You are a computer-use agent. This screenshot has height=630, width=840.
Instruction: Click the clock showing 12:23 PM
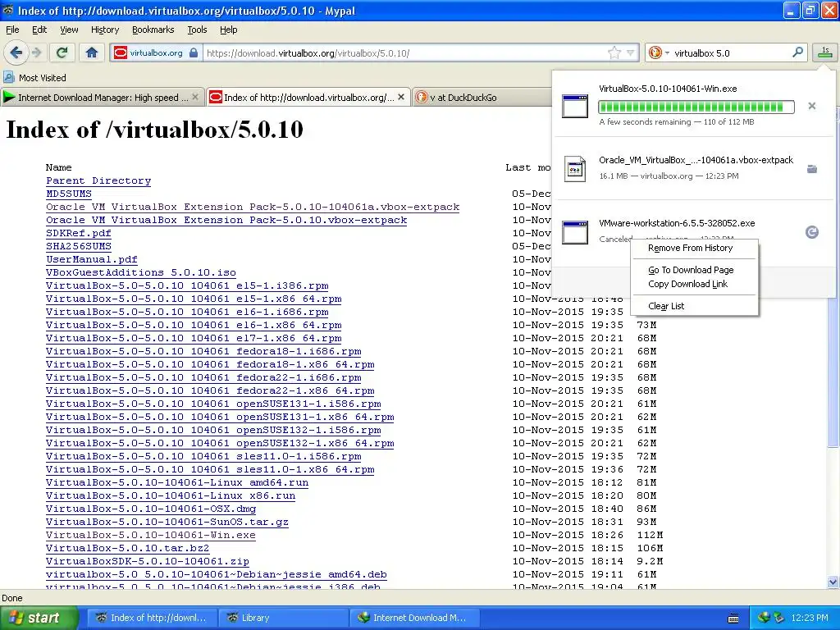[x=810, y=618]
